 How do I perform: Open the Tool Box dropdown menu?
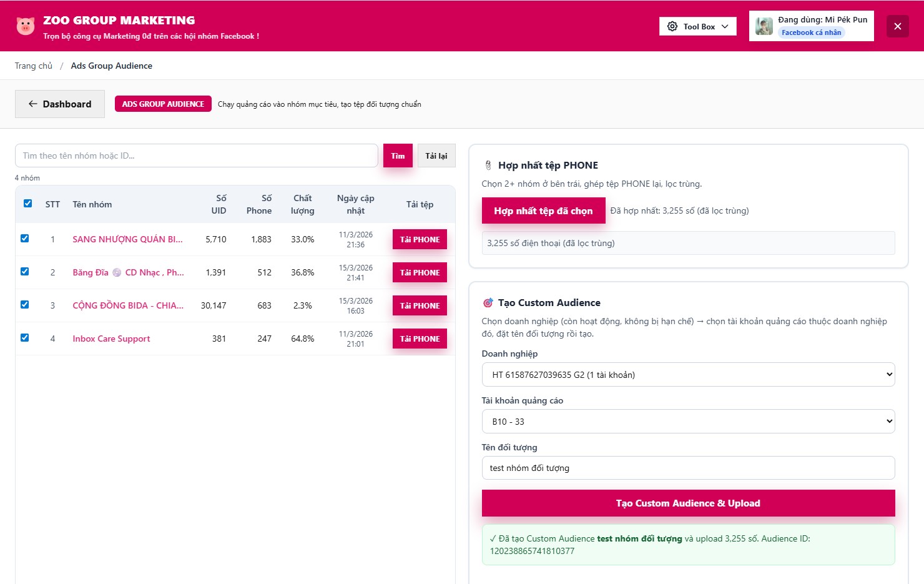tap(698, 26)
